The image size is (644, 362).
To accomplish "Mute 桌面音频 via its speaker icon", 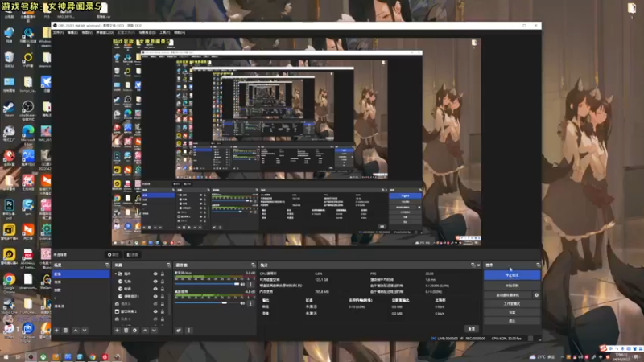I will coord(243,303).
